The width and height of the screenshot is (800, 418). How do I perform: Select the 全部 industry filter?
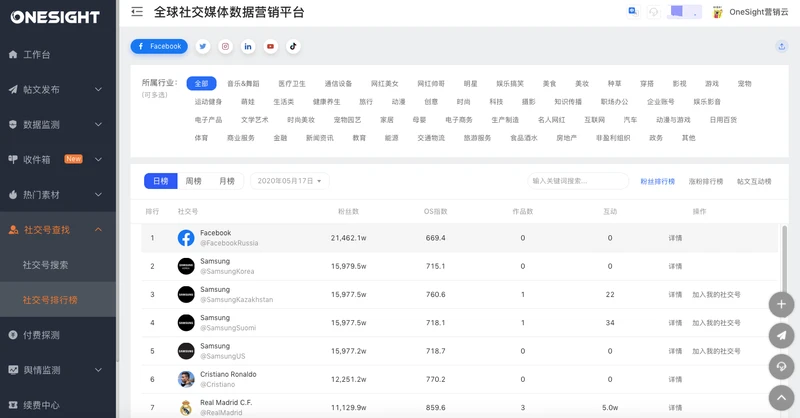click(x=202, y=83)
